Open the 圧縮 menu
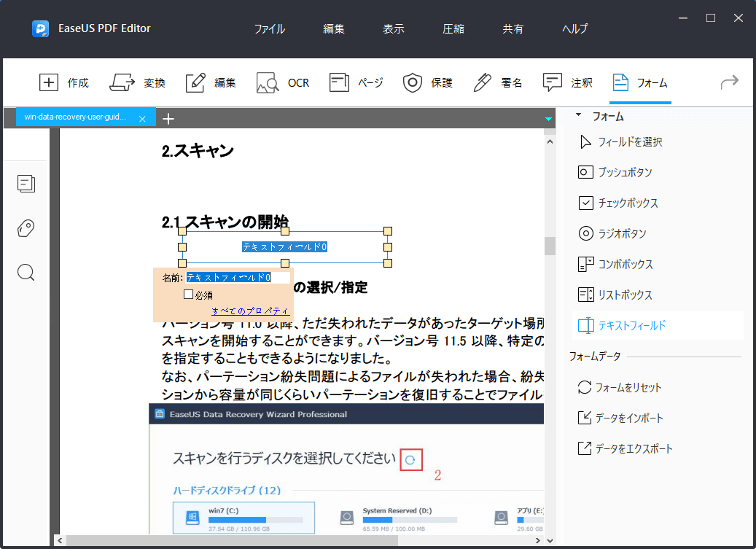 [x=452, y=28]
